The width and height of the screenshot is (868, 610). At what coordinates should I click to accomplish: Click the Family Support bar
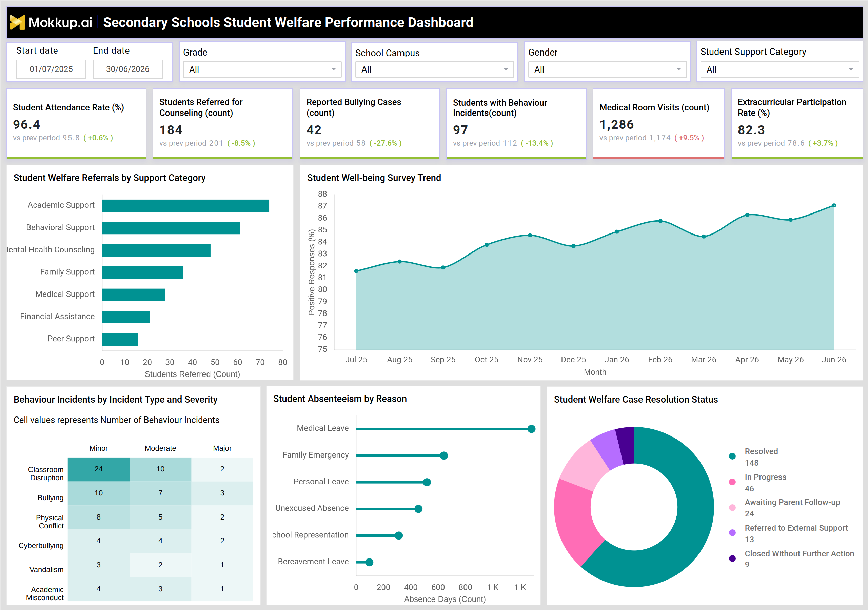[142, 272]
